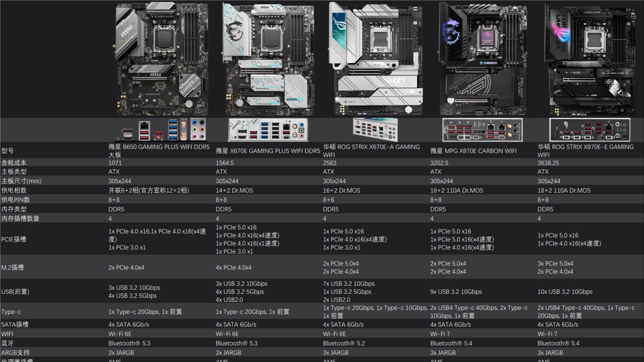This screenshot has height=362, width=644.
Task: Click the 3x JARGB cell for ROG STRIX X670E-A
Action: (x=336, y=353)
